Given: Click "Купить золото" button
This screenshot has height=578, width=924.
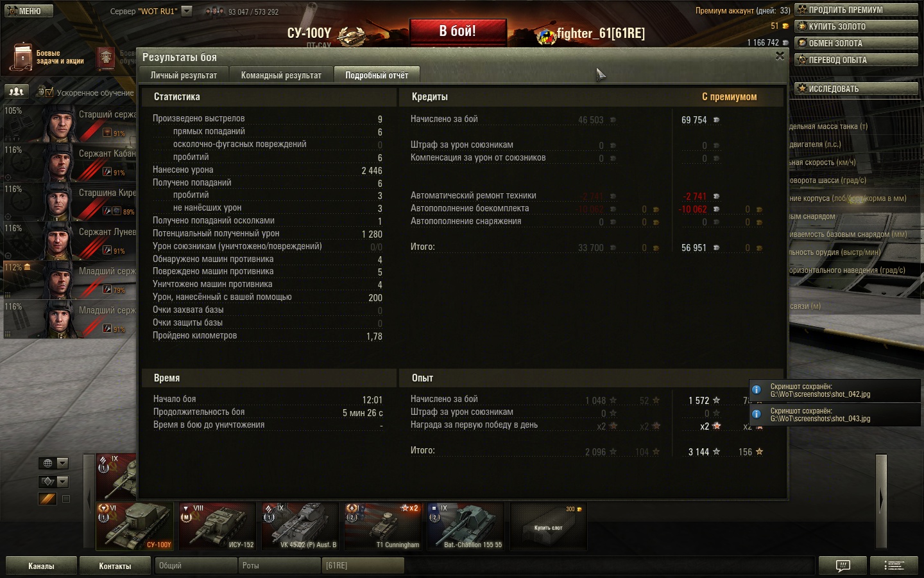Looking at the screenshot, I should click(x=857, y=26).
